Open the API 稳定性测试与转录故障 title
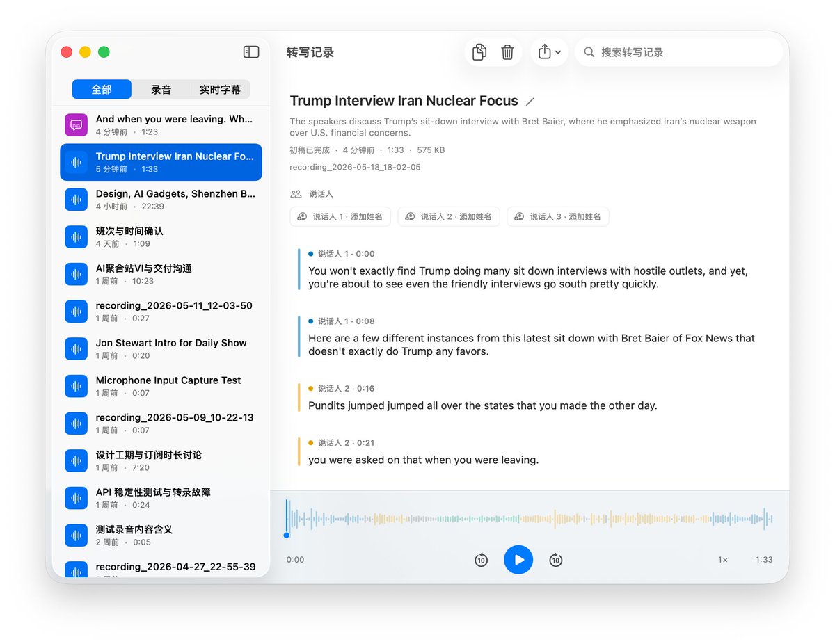 click(153, 492)
